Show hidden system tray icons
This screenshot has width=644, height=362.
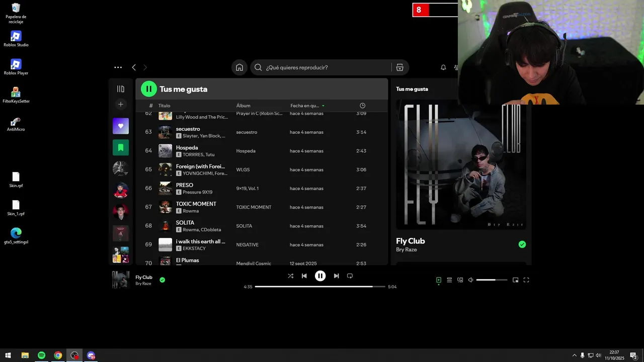click(574, 355)
